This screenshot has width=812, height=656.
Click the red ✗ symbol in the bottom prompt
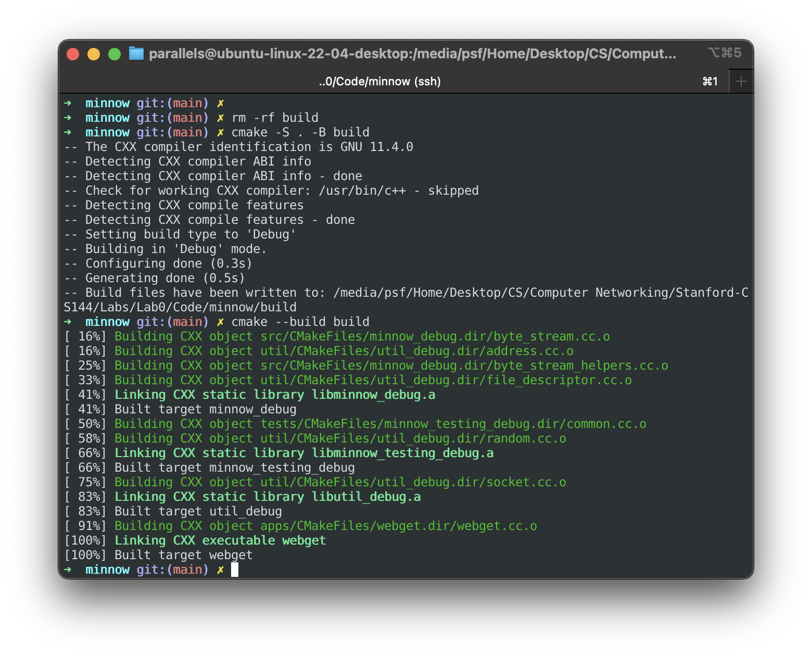[x=221, y=570]
